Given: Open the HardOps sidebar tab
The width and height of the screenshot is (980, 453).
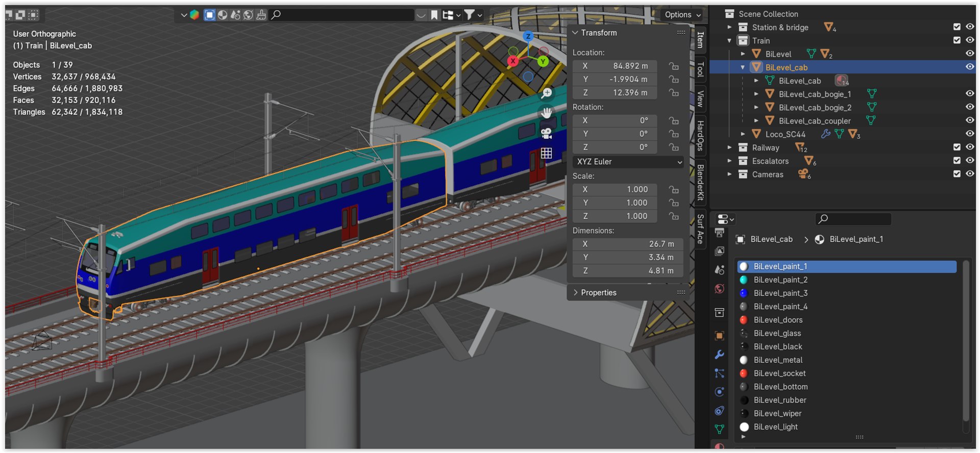Looking at the screenshot, I should [x=700, y=136].
